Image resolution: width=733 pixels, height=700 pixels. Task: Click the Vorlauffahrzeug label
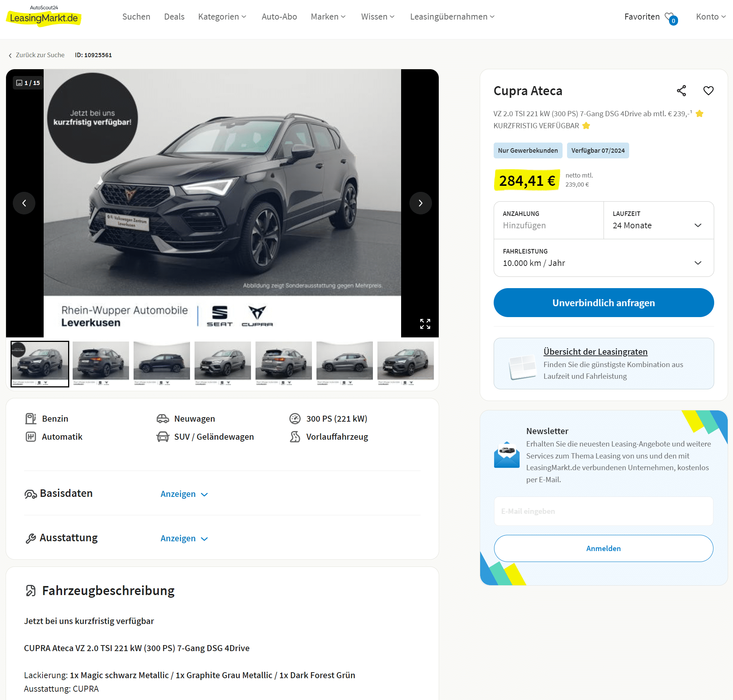pyautogui.click(x=337, y=437)
